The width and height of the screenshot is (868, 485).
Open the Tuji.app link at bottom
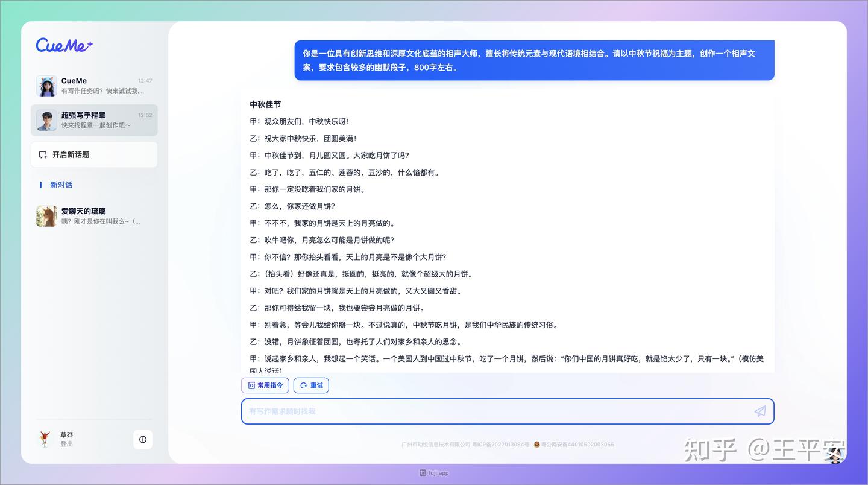433,473
